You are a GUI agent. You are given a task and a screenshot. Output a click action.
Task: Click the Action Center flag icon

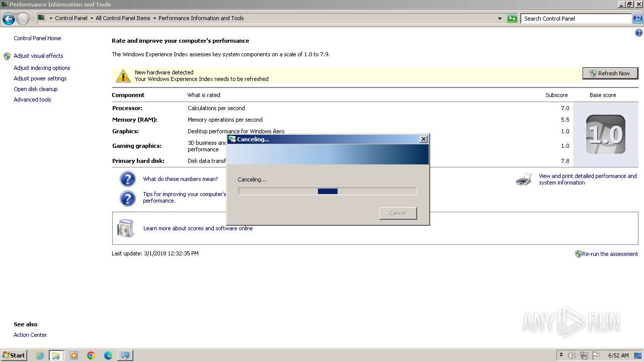[596, 355]
